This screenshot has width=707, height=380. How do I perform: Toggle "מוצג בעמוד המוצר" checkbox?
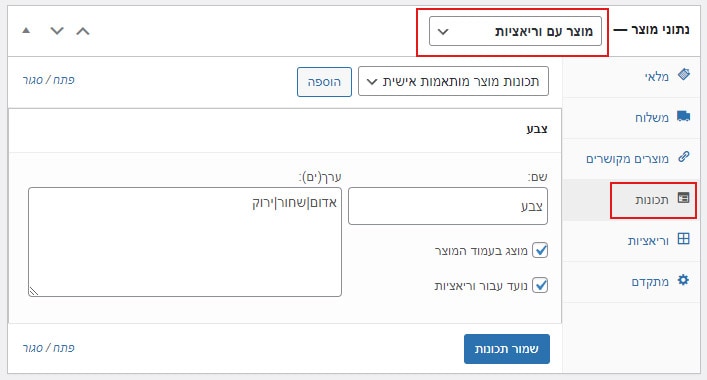point(540,250)
